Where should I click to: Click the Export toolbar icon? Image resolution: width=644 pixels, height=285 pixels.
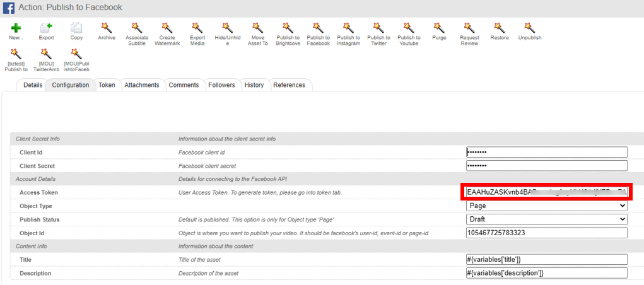pos(46,28)
